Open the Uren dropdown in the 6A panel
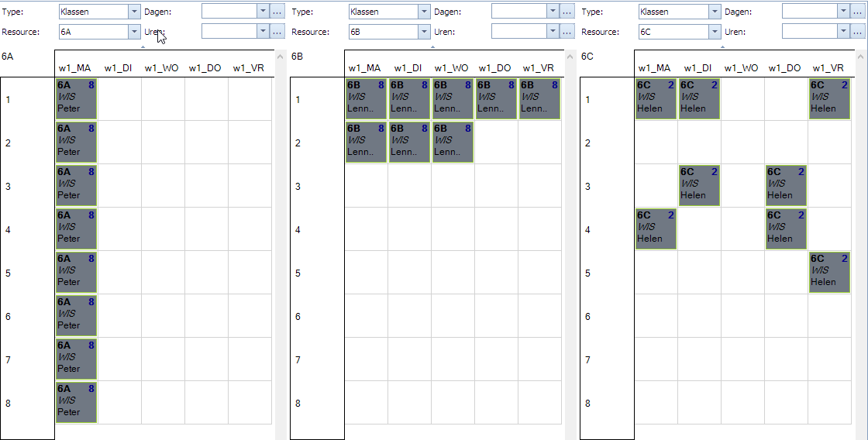The image size is (868, 440). pyautogui.click(x=263, y=32)
